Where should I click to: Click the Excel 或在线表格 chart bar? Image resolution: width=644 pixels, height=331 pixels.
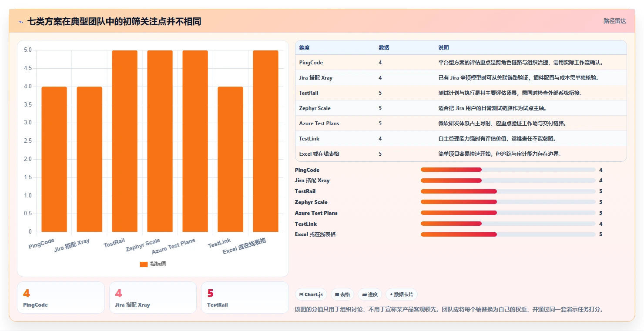(265, 141)
